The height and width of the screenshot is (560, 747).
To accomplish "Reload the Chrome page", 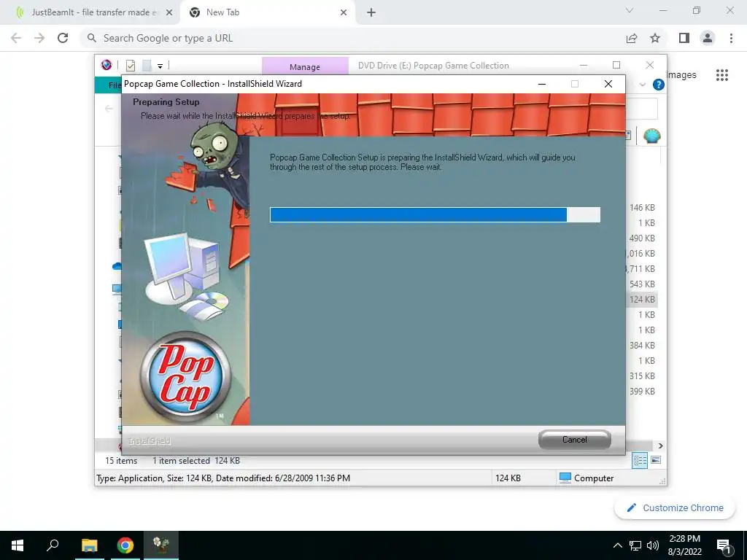I will pyautogui.click(x=63, y=38).
